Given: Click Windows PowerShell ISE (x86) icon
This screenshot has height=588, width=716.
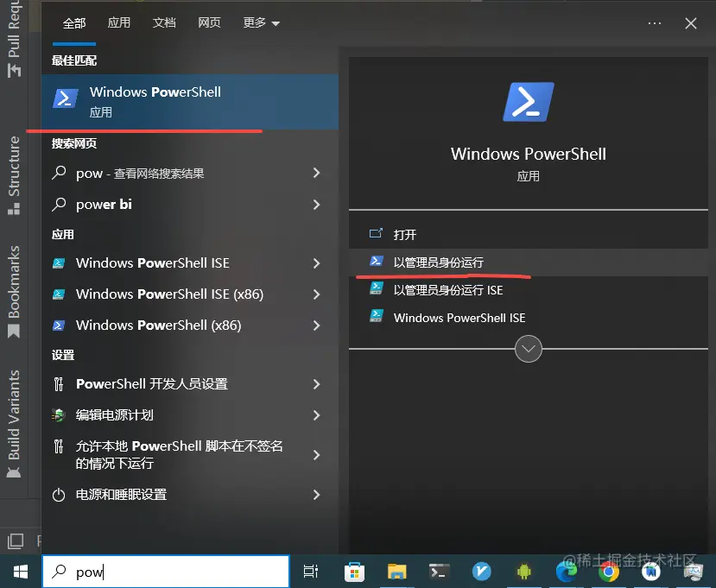Looking at the screenshot, I should pyautogui.click(x=59, y=294).
